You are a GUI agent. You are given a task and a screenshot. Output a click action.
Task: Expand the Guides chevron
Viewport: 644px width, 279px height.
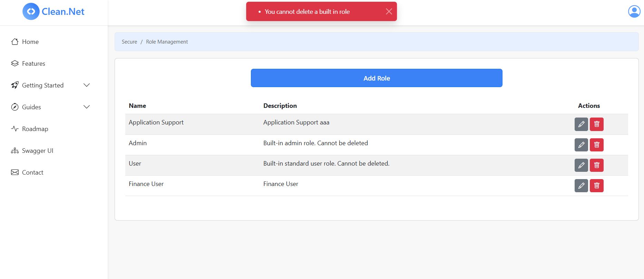pos(87,107)
